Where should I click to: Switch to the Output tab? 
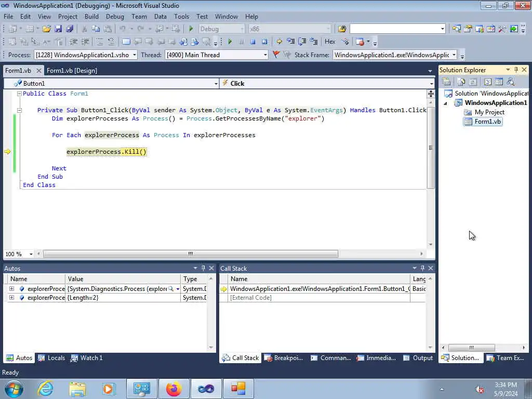[418, 358]
